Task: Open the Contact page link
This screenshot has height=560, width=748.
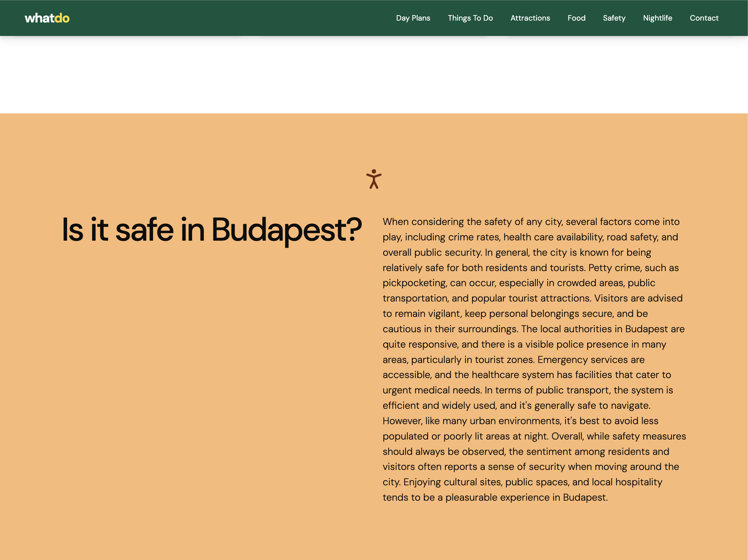Action: pyautogui.click(x=704, y=18)
